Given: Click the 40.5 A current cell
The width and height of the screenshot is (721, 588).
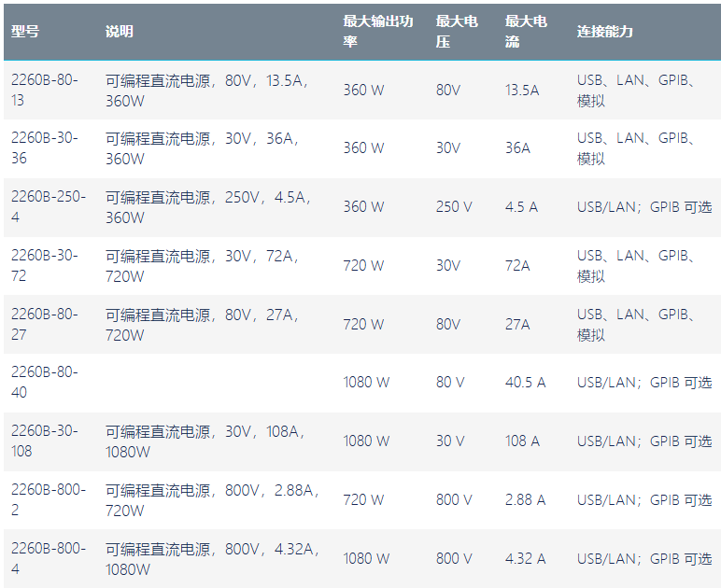Looking at the screenshot, I should (x=525, y=383).
